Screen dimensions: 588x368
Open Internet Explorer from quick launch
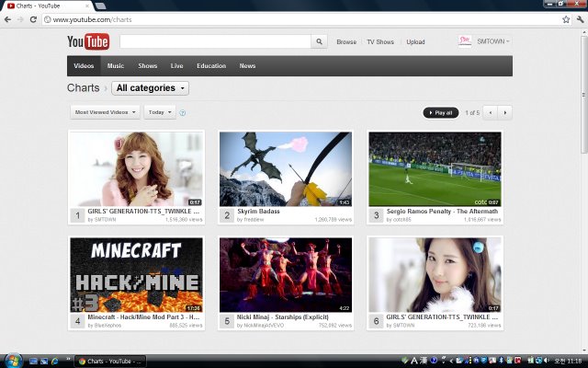(55, 362)
